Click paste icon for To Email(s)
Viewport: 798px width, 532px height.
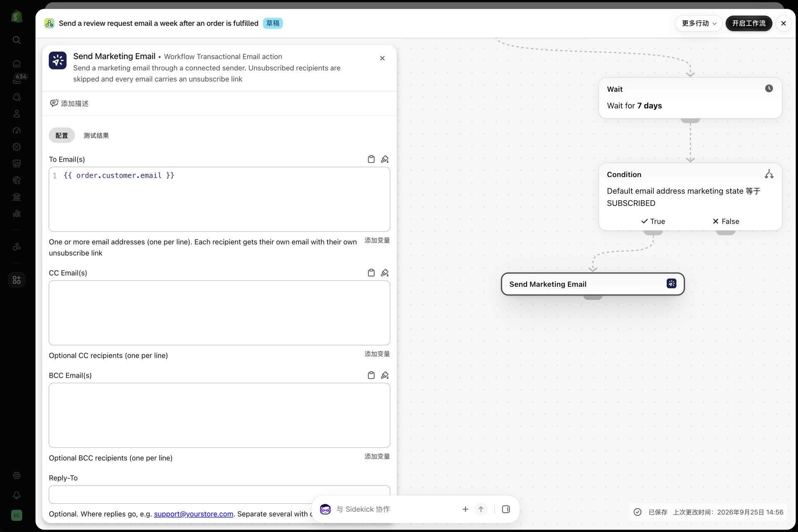tap(371, 159)
